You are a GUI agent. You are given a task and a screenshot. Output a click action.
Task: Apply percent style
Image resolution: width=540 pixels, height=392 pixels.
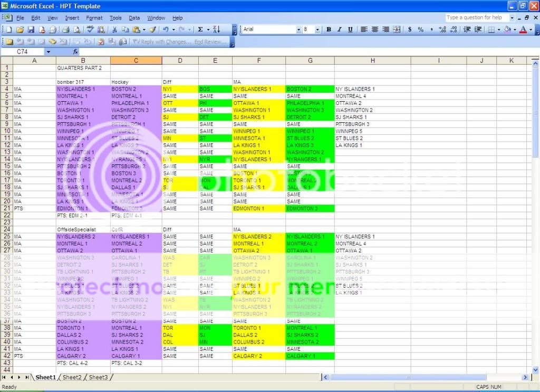point(420,30)
